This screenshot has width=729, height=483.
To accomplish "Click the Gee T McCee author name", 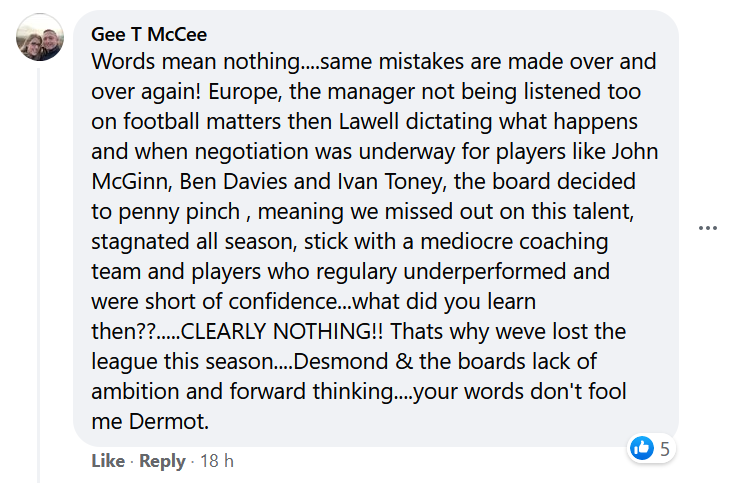I will (x=149, y=34).
